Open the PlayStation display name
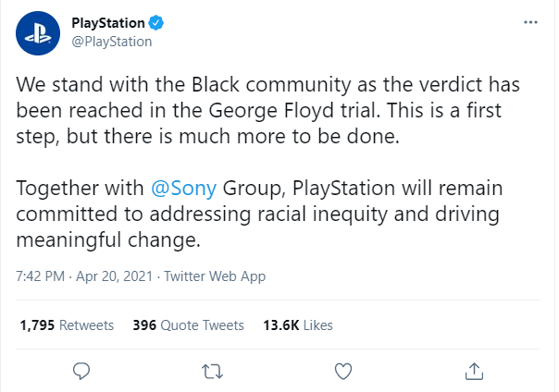This screenshot has width=559, height=392. (x=108, y=23)
